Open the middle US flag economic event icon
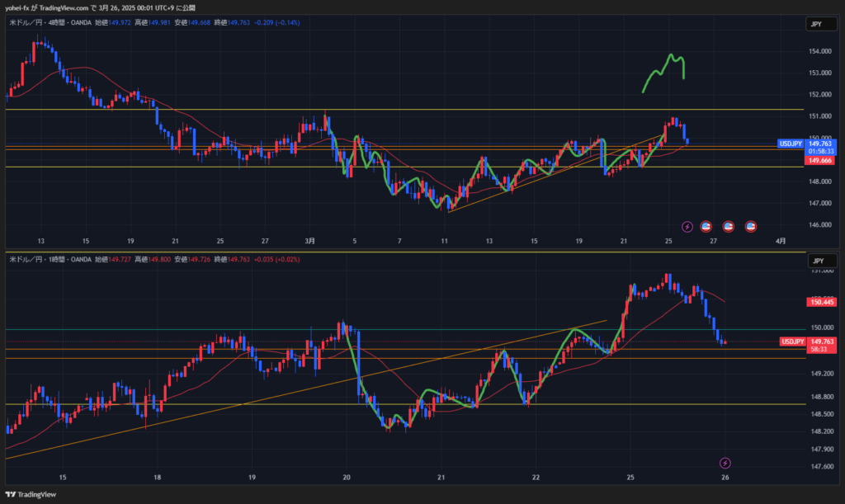845x504 pixels. pos(728,227)
